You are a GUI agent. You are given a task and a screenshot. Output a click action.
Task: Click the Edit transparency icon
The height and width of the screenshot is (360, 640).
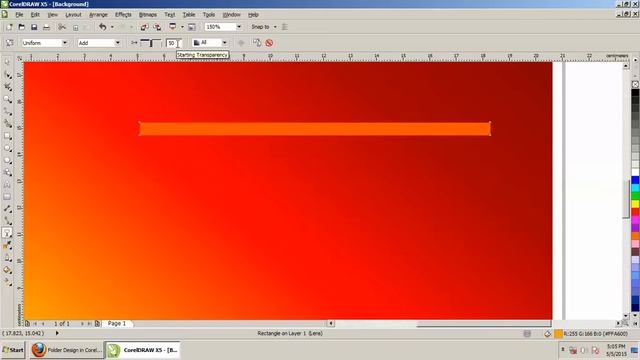tap(9, 43)
